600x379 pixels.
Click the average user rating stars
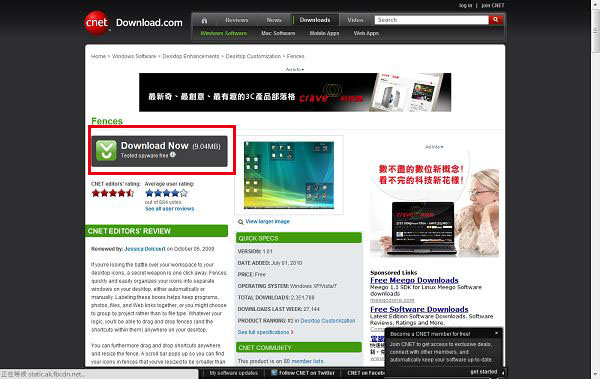pyautogui.click(x=166, y=193)
